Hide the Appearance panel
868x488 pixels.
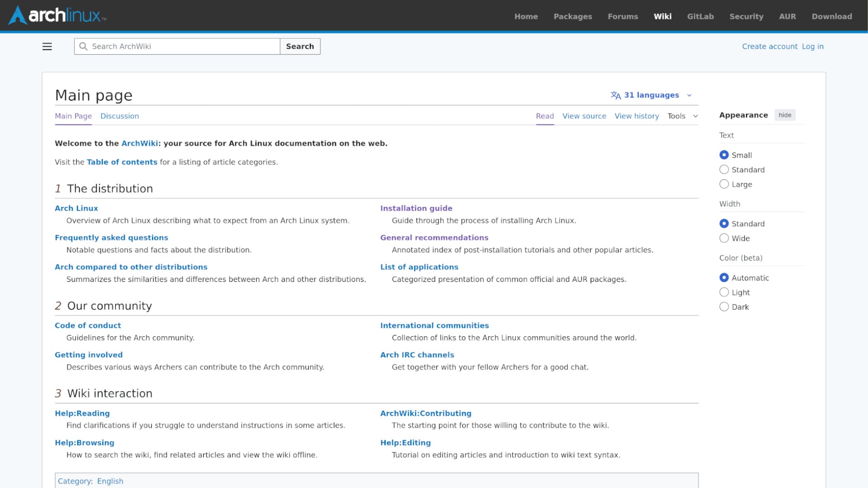pyautogui.click(x=784, y=115)
